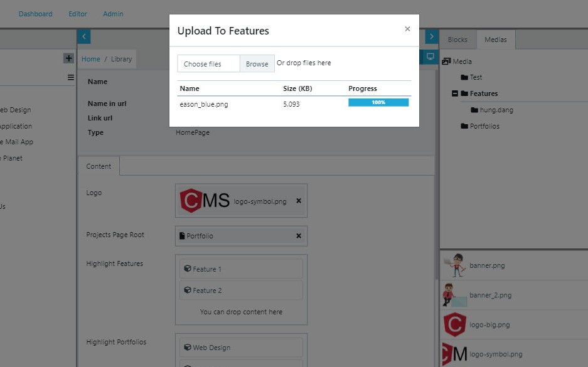Switch to the Blocks tab
Image resolution: width=588 pixels, height=367 pixels.
point(457,40)
